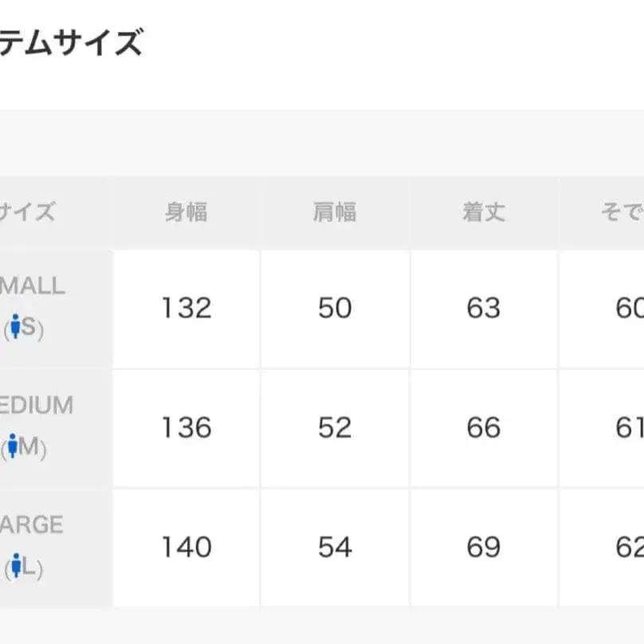Click the サイズ header cell
Viewport: 644px width, 644px height.
tap(28, 213)
